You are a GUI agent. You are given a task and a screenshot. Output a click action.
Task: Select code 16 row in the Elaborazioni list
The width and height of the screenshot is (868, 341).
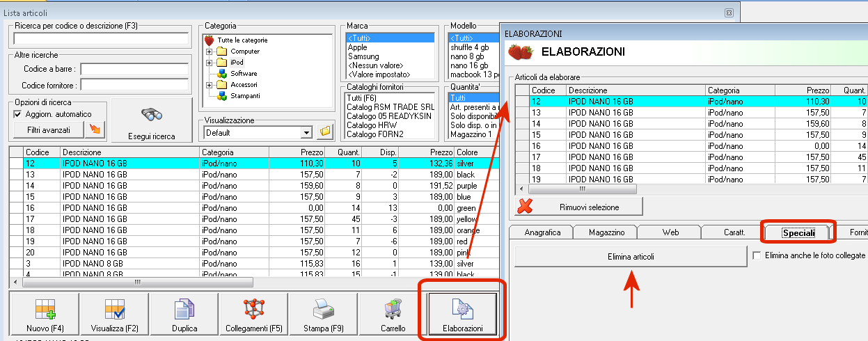pyautogui.click(x=691, y=146)
